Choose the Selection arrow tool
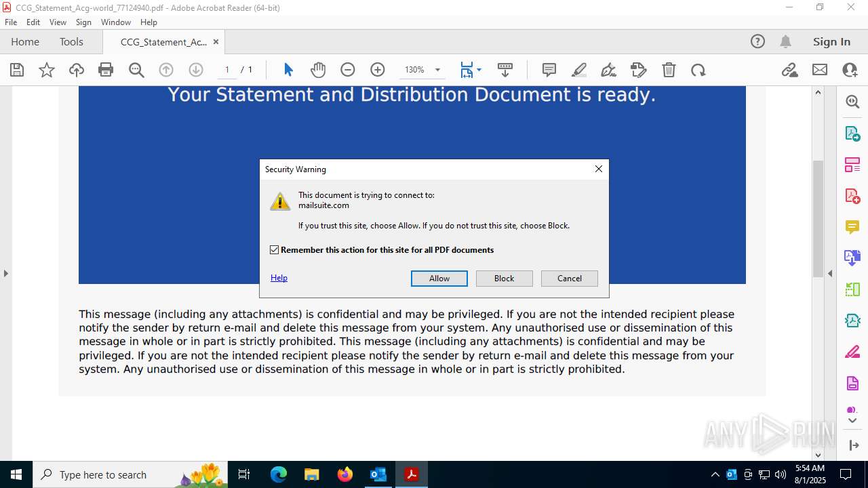The width and height of the screenshot is (868, 488). (x=288, y=70)
